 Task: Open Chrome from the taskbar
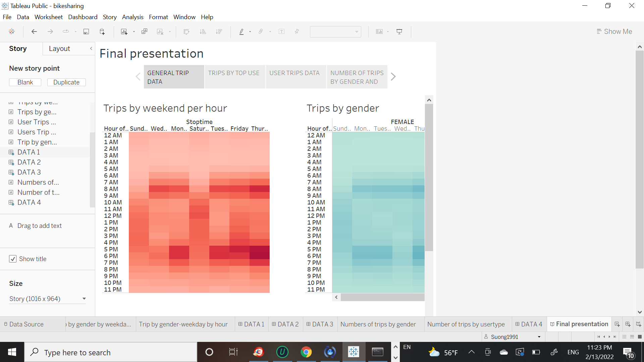click(x=306, y=352)
